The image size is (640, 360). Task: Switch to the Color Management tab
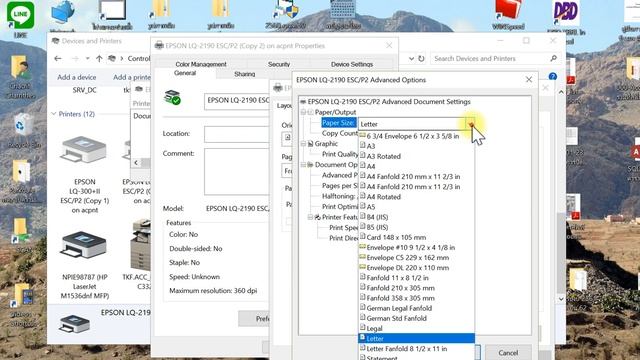point(201,64)
